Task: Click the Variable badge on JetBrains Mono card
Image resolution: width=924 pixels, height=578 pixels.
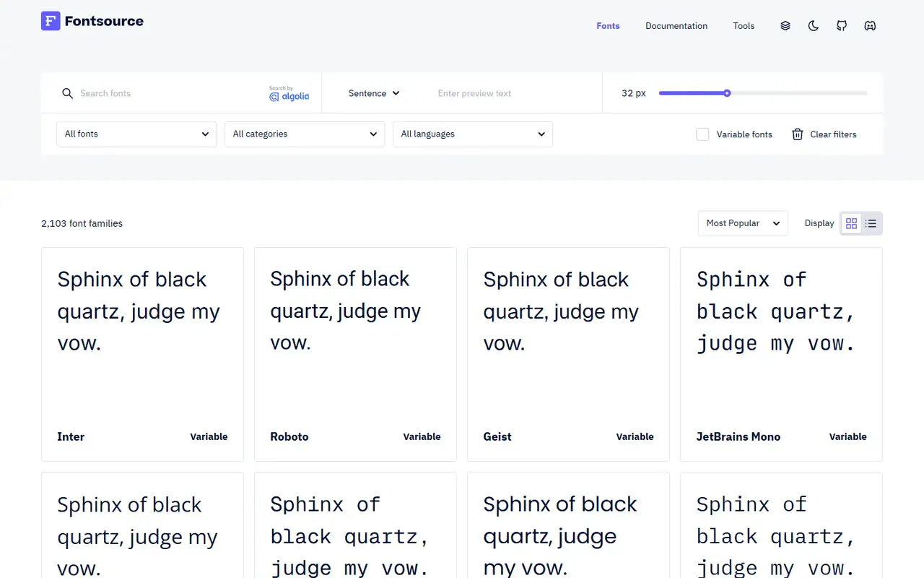Action: [x=847, y=436]
